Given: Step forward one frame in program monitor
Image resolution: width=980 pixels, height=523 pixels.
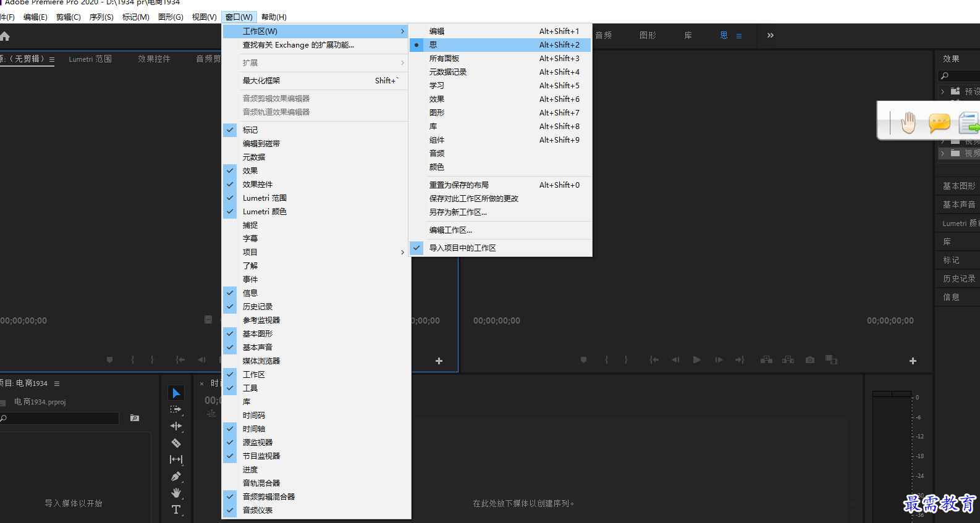Looking at the screenshot, I should 719,360.
